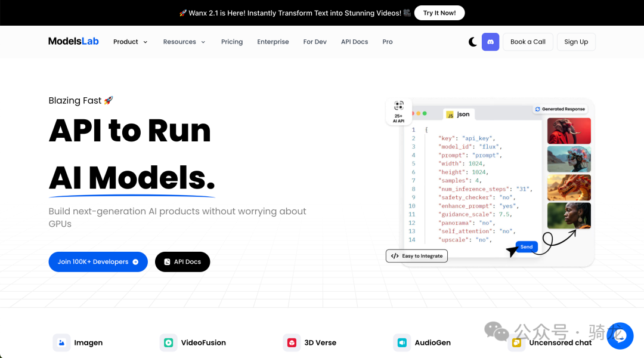Image resolution: width=644 pixels, height=358 pixels.
Task: Expand the Resources dropdown menu
Action: [184, 42]
